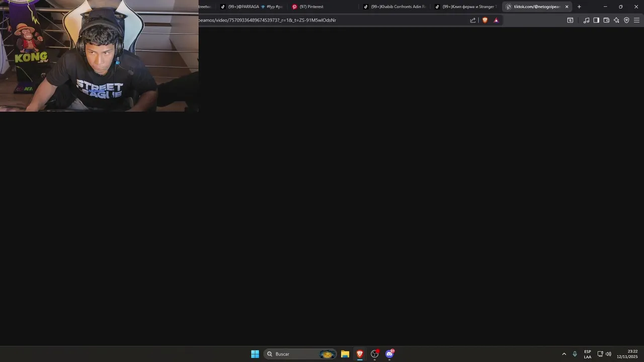Open Brave browser taskbar icon
The width and height of the screenshot is (644, 362).
(360, 354)
